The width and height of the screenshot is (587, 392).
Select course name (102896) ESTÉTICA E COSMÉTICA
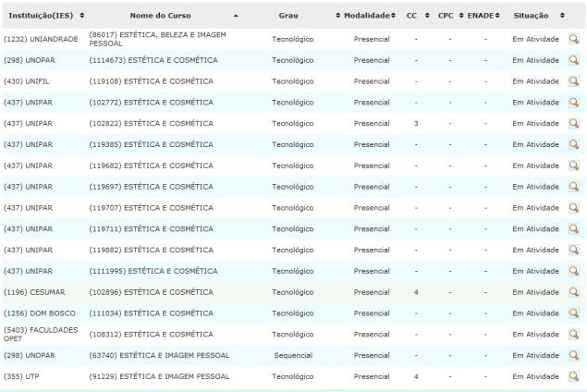point(151,292)
